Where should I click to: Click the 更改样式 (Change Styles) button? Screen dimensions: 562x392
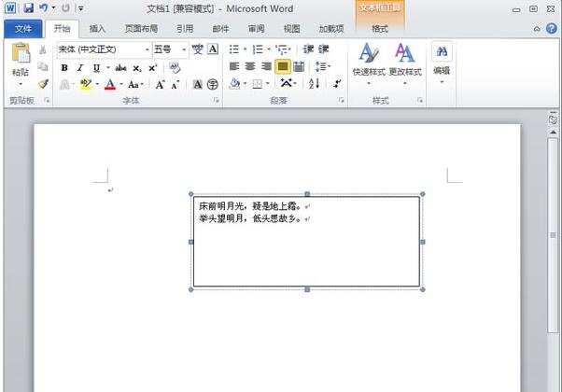[404, 61]
